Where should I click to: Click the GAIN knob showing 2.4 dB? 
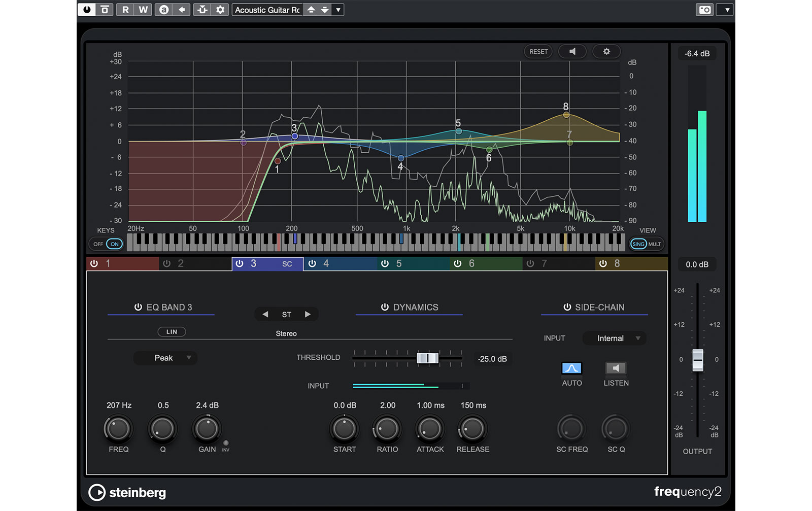tap(207, 429)
